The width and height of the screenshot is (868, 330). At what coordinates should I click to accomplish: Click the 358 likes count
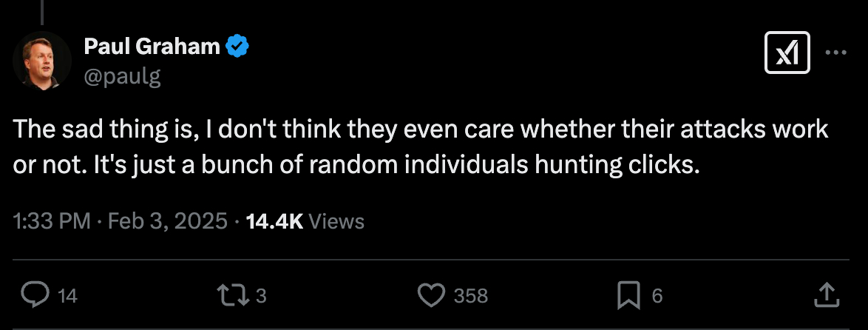tap(471, 297)
